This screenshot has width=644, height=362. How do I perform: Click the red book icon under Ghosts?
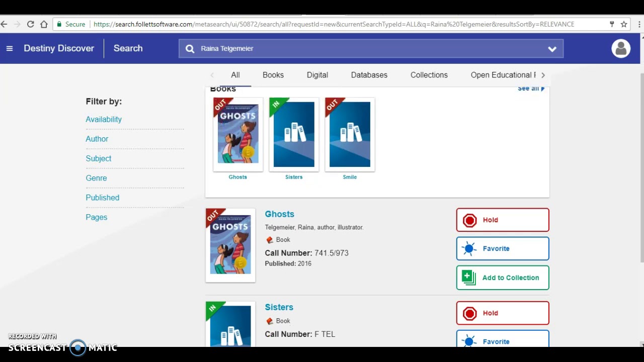270,240
